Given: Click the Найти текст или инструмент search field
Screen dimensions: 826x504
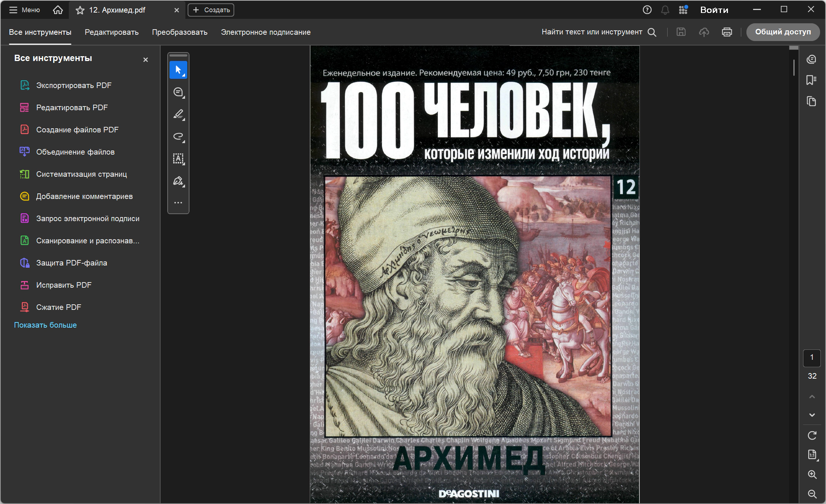Looking at the screenshot, I should pyautogui.click(x=599, y=32).
